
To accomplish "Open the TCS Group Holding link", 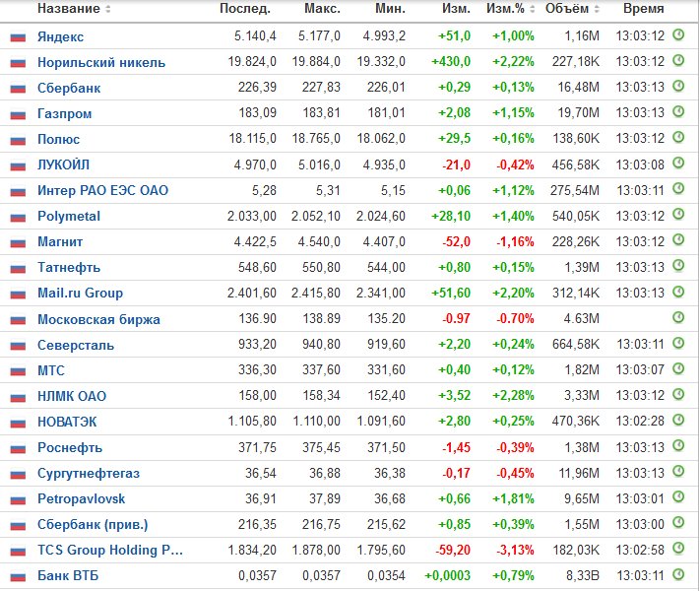I will 110,550.
